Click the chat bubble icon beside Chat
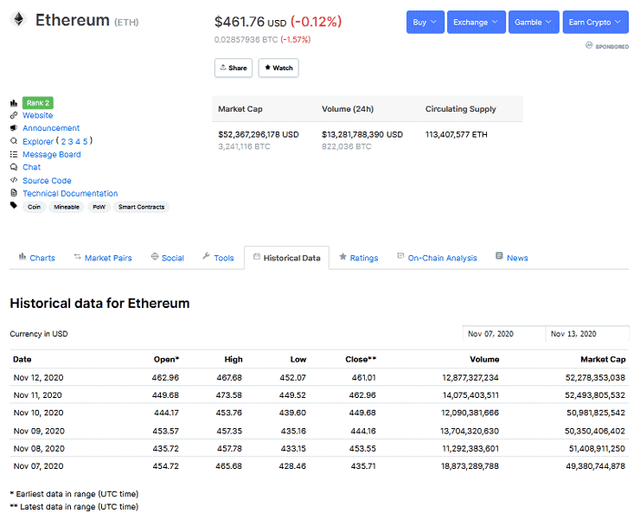Viewport: 640px width, 520px height. coord(14,167)
